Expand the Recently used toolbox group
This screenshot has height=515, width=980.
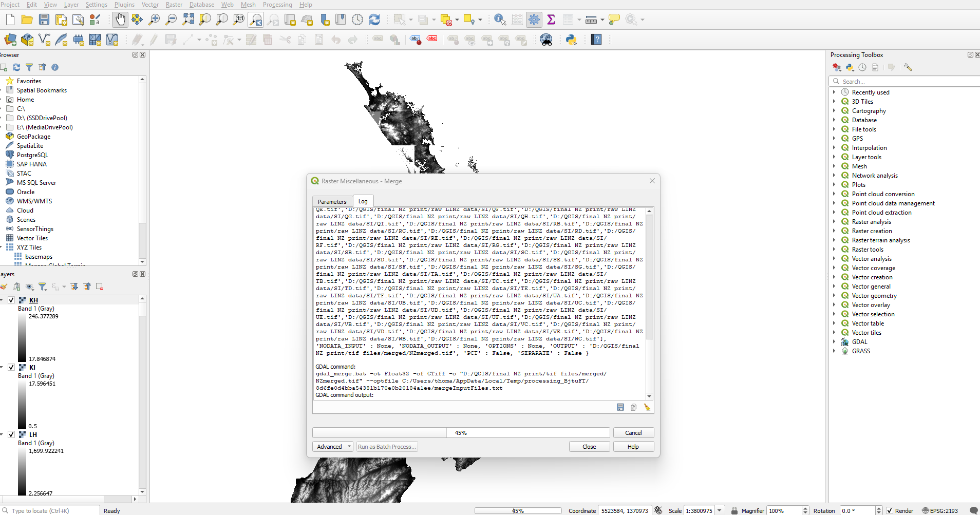pos(834,92)
